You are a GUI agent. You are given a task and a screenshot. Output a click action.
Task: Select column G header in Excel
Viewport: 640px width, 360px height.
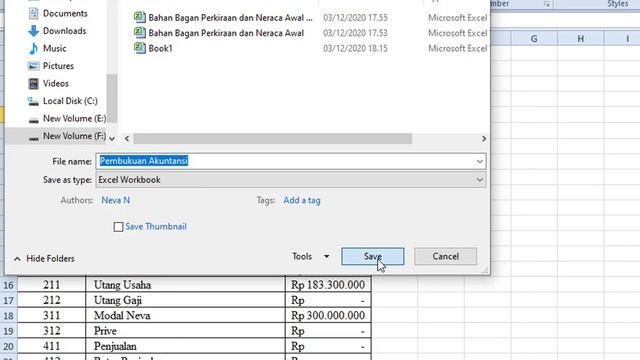(534, 39)
